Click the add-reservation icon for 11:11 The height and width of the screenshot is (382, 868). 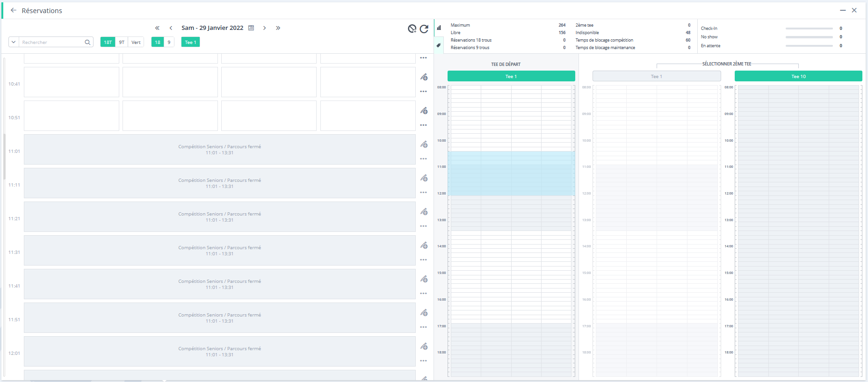tap(424, 178)
